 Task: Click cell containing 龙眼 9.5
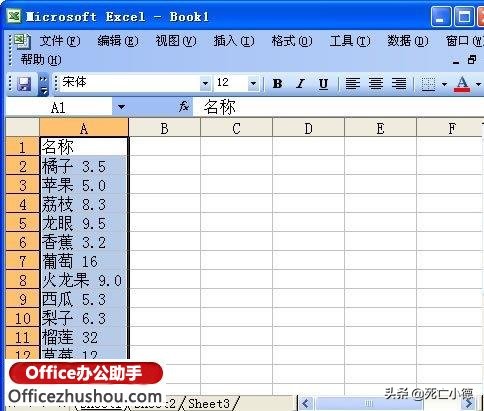click(84, 223)
